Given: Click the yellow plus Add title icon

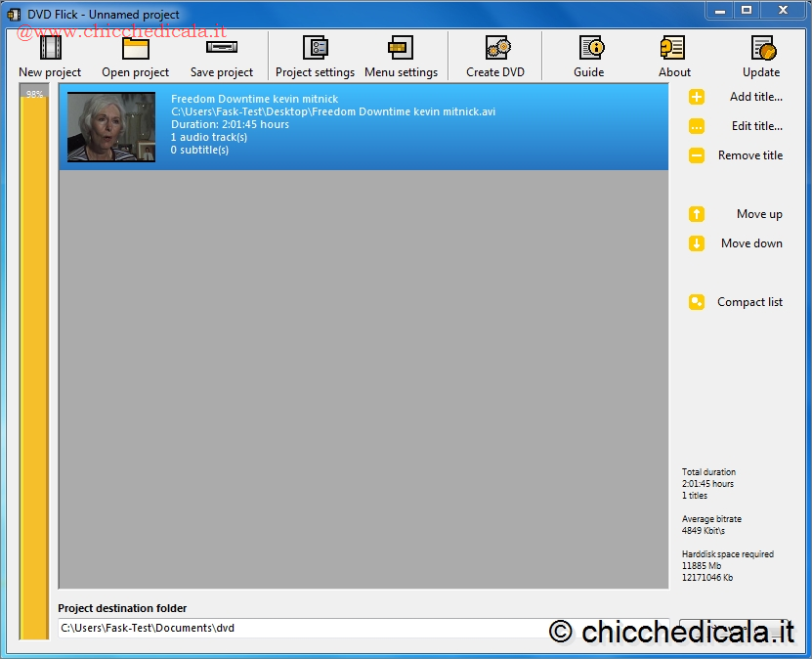Looking at the screenshot, I should coord(697,97).
